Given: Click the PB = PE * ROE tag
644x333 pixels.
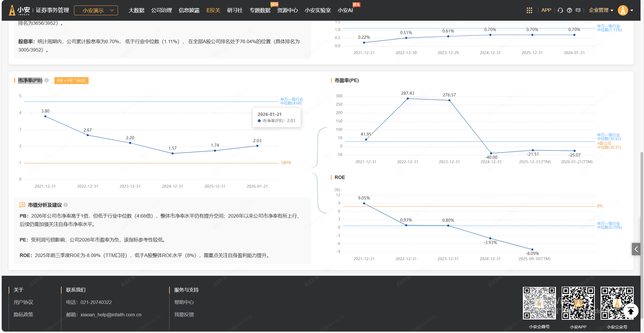Looking at the screenshot, I should coord(71,81).
